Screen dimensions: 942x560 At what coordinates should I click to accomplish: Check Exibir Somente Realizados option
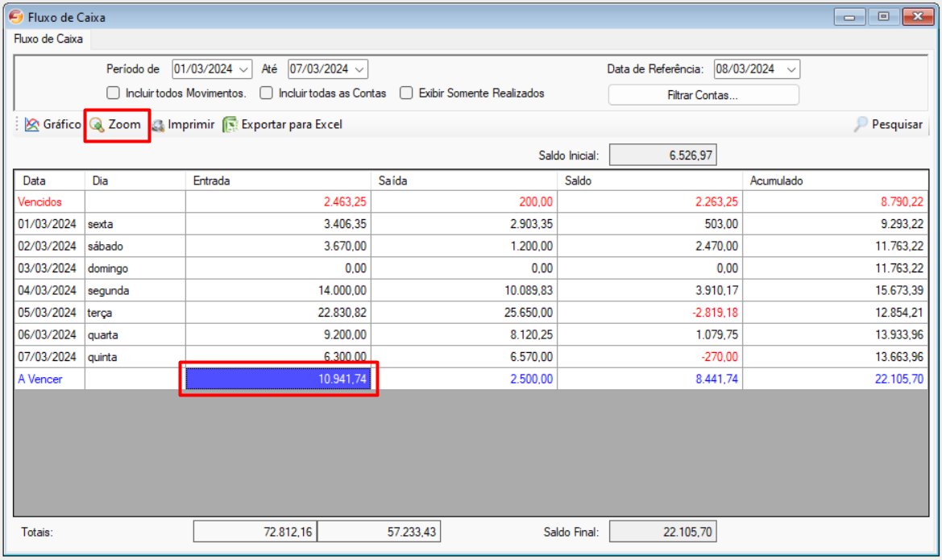point(406,93)
